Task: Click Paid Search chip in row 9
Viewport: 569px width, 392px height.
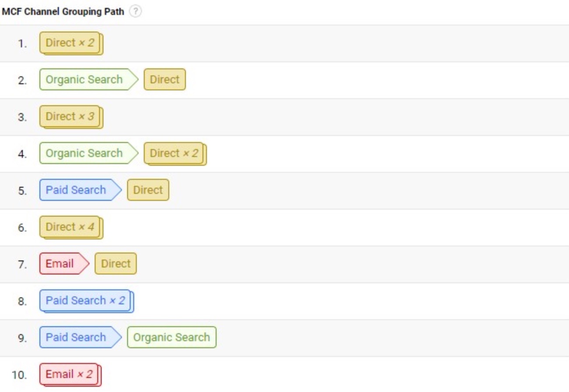Action: (80, 337)
